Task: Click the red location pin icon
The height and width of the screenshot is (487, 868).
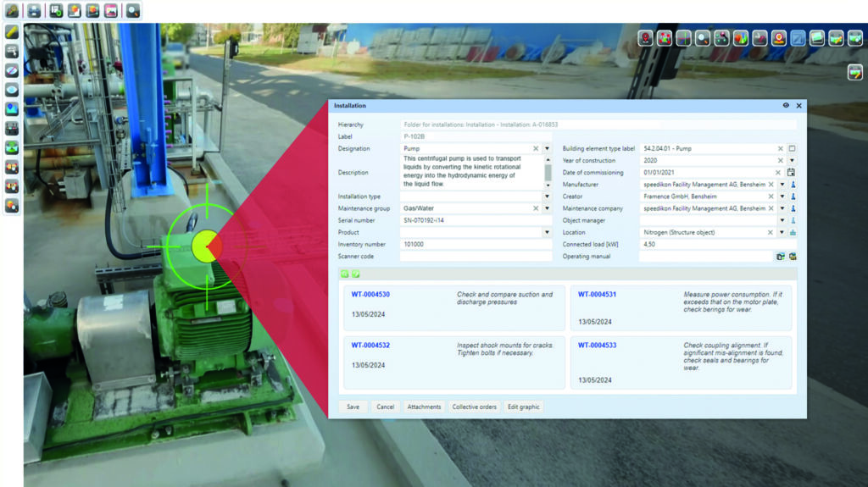Action: (x=646, y=38)
